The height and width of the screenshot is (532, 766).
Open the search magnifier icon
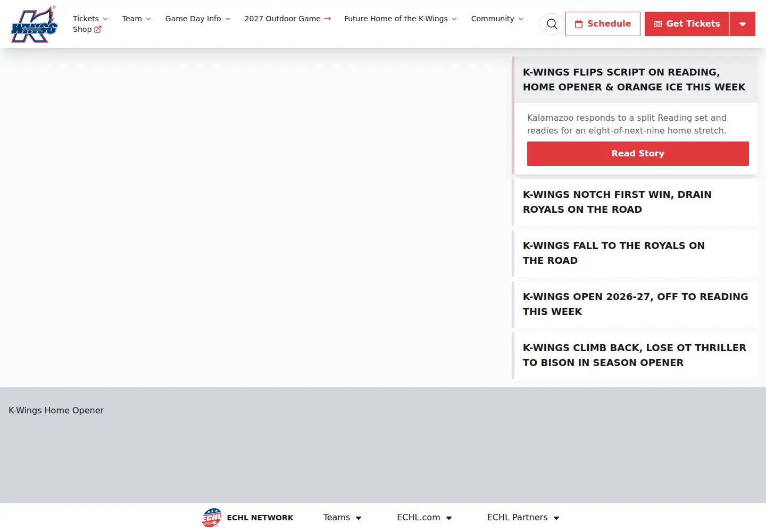(552, 24)
